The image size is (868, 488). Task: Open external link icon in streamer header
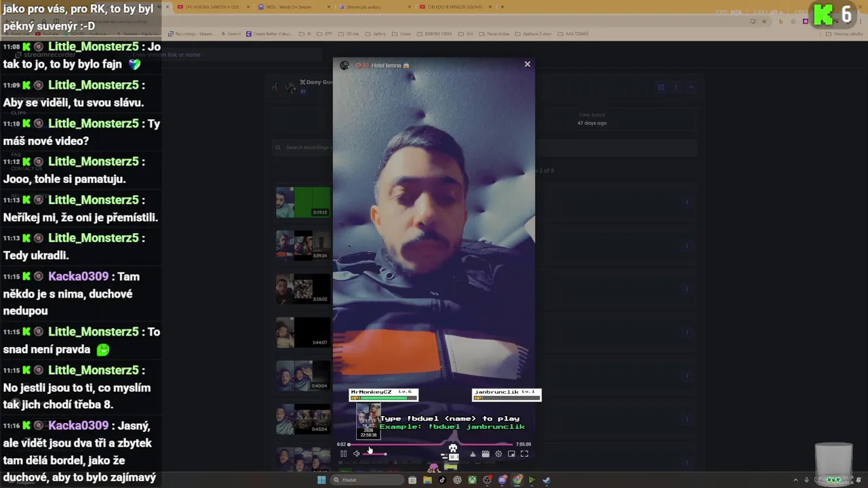coord(660,87)
